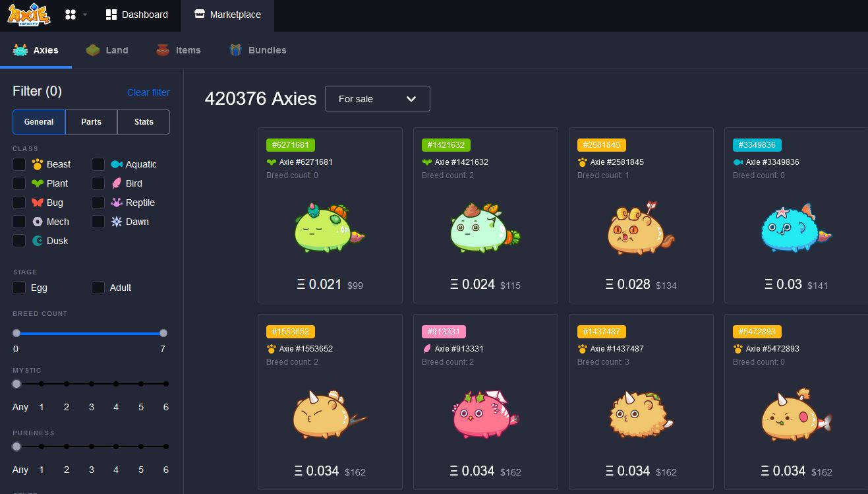Click the Bundles tab's gift box icon
Image resolution: width=868 pixels, height=494 pixels.
235,50
